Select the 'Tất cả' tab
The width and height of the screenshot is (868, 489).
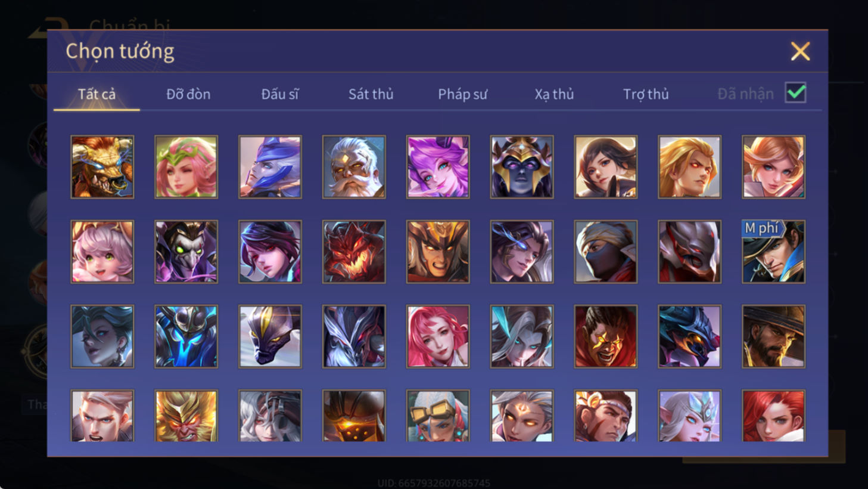[97, 94]
